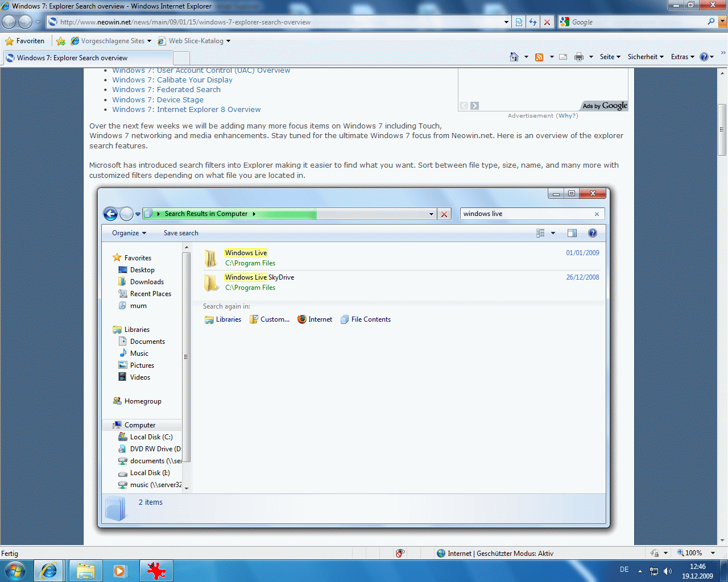Click the DE language indicator
The height and width of the screenshot is (582, 728).
(624, 569)
